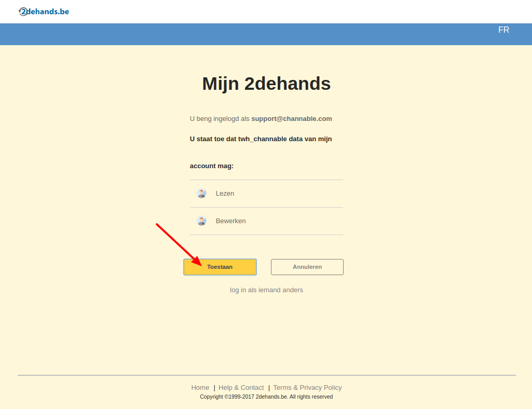Click the copyright notice text
This screenshot has width=532, height=409.
[266, 397]
